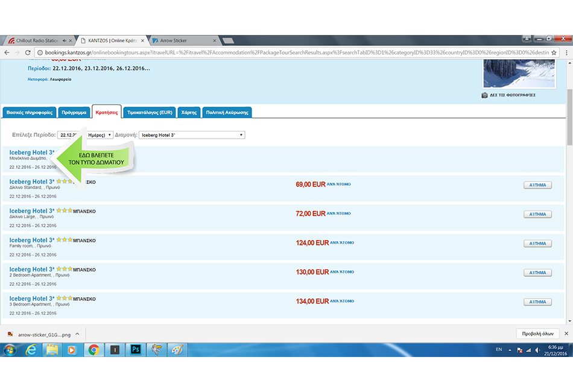
Task: Click ΑΙΤΗΜΑ for the 69,00 EUR room
Action: [537, 185]
